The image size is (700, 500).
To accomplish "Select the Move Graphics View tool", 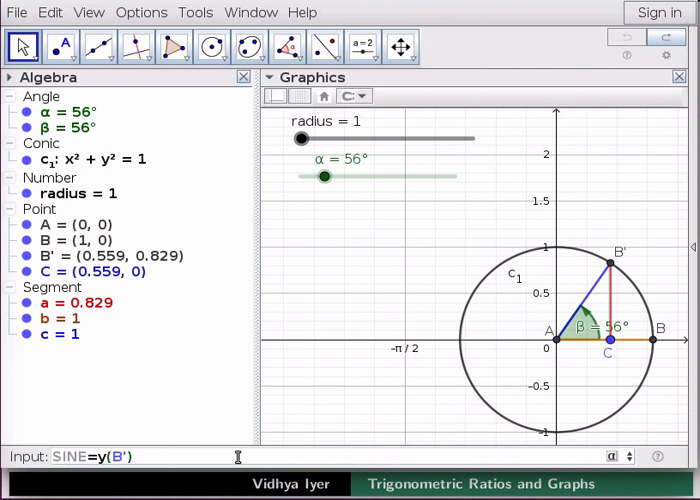I will click(x=400, y=46).
